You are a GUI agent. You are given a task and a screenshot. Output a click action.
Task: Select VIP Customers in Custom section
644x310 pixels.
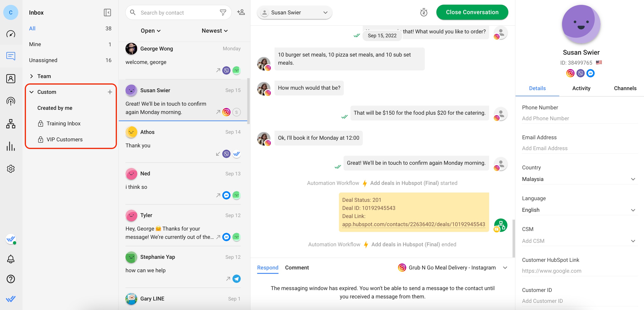pos(64,139)
